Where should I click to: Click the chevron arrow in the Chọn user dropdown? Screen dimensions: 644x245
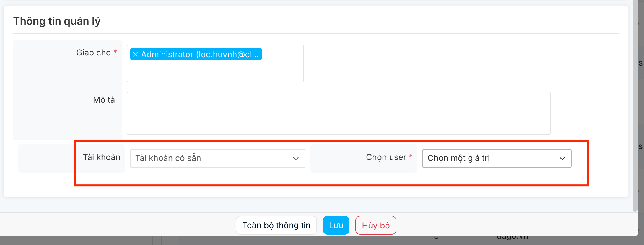coord(562,159)
